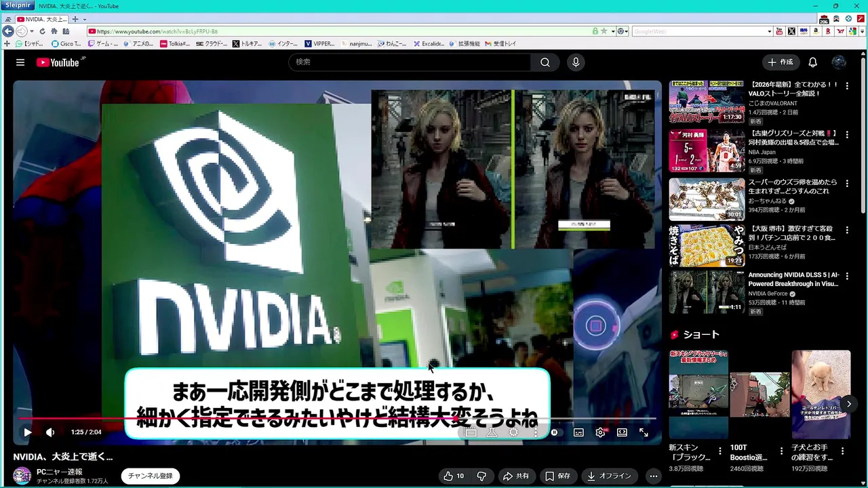Toggle subtitles (CC) in the player
Viewport: 868px width, 488px height.
(x=578, y=432)
